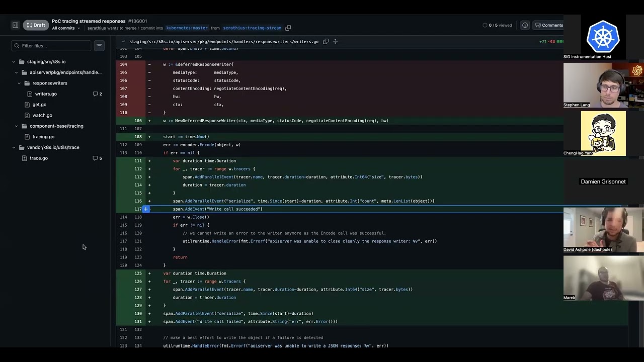
Task: Collapse the staging/src/k8s.io folder
Action: [x=14, y=62]
